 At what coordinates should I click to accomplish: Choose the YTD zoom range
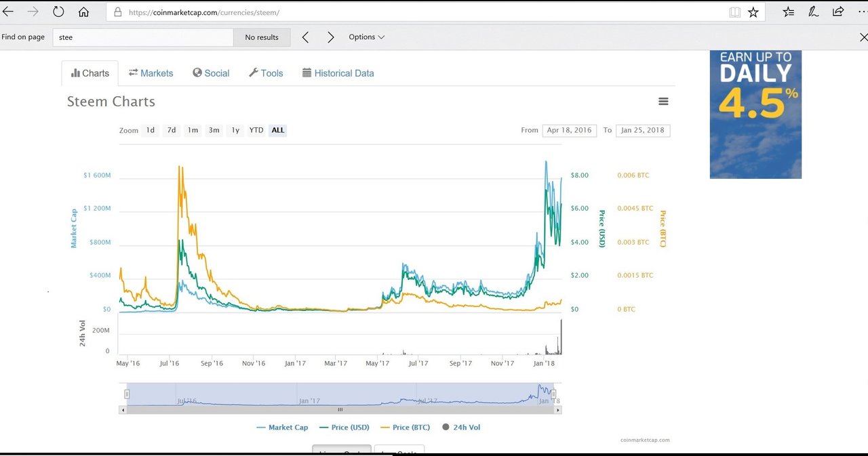pos(256,130)
